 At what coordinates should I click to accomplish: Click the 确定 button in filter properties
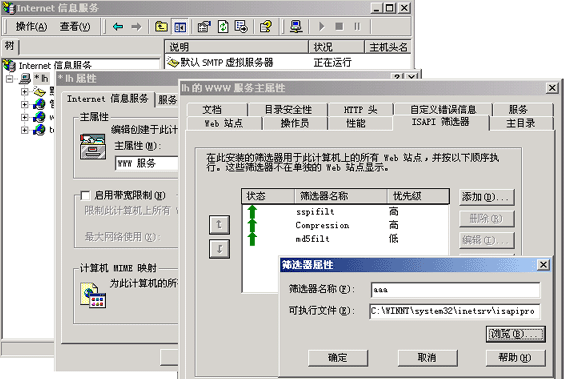338,358
